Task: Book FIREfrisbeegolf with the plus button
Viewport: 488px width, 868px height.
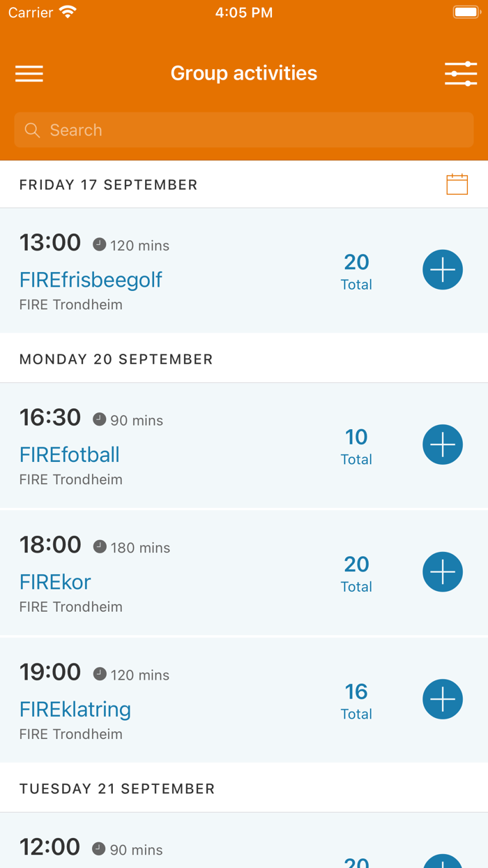Action: pyautogui.click(x=443, y=269)
